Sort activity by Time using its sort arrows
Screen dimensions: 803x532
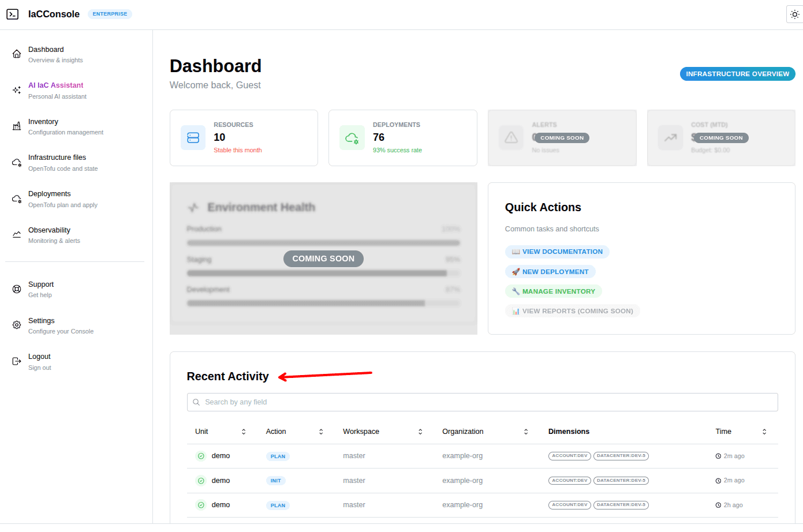click(764, 431)
